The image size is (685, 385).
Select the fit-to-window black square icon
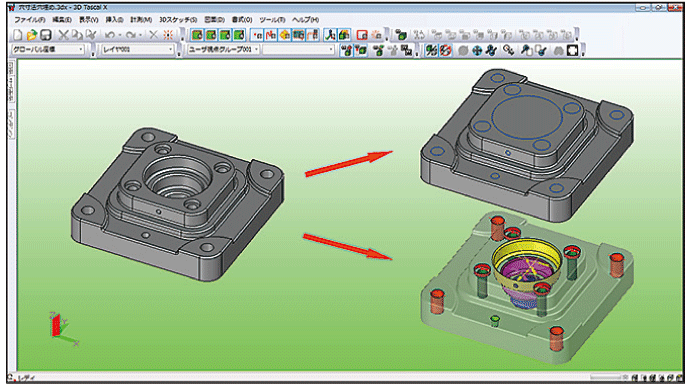coord(572,50)
